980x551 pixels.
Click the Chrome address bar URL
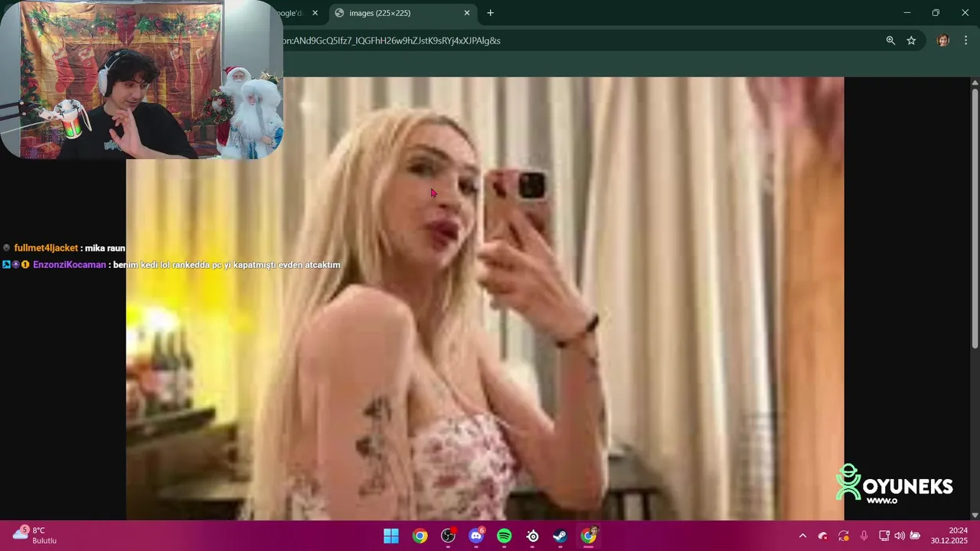[x=390, y=41]
